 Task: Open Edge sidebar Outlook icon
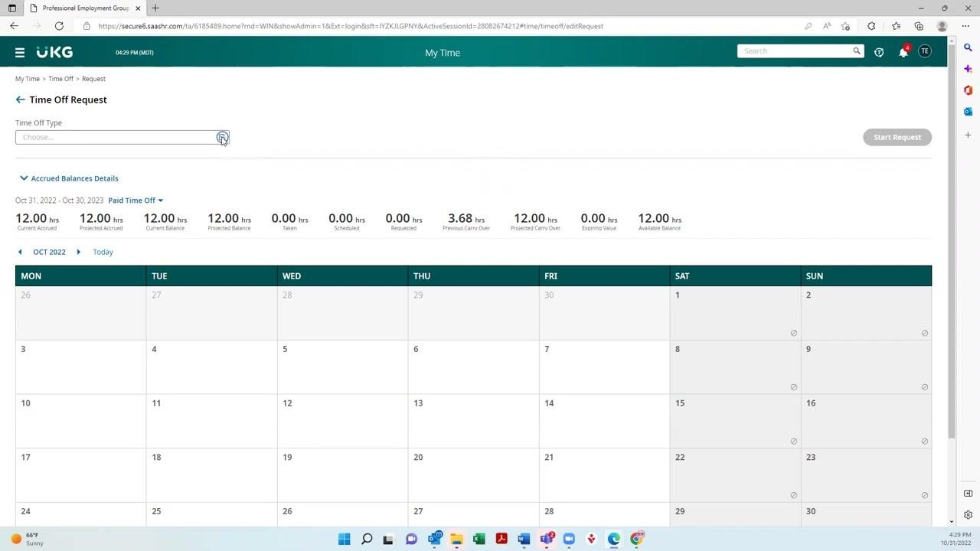[x=968, y=112]
